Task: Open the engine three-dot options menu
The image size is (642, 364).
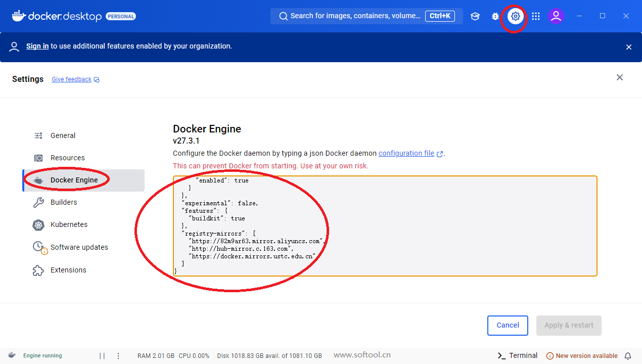Action: point(118,355)
